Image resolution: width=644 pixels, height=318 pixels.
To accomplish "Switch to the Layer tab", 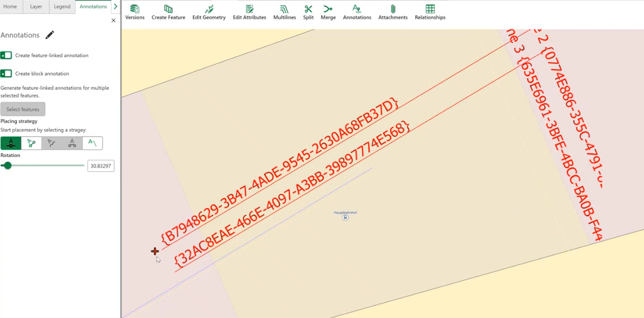I will [36, 7].
